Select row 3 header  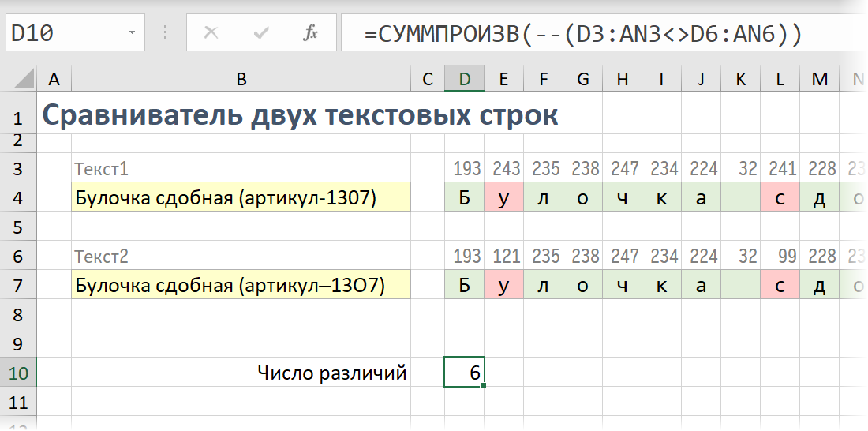point(18,168)
